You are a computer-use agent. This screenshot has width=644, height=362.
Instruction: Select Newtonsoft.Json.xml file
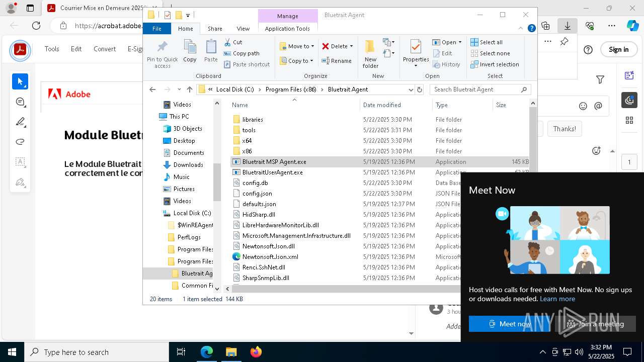pos(270,257)
